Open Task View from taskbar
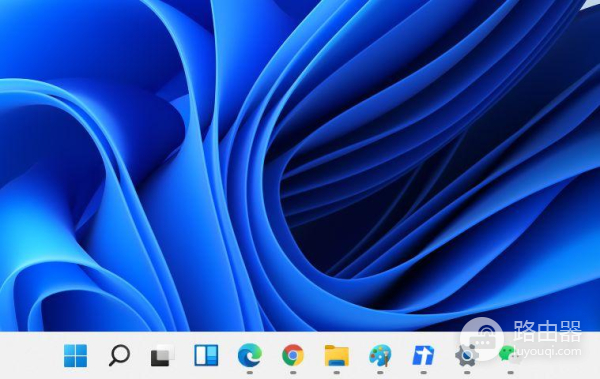This screenshot has height=379, width=600. [x=163, y=356]
